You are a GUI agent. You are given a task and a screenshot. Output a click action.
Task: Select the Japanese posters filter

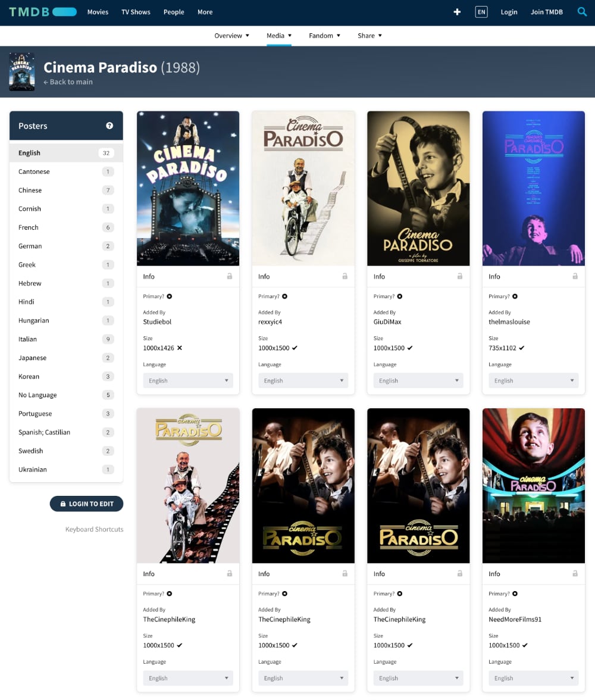click(x=66, y=358)
